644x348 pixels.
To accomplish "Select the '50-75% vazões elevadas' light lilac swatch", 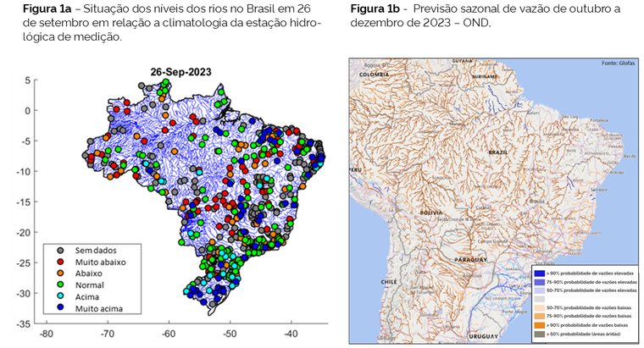I will pos(539,290).
